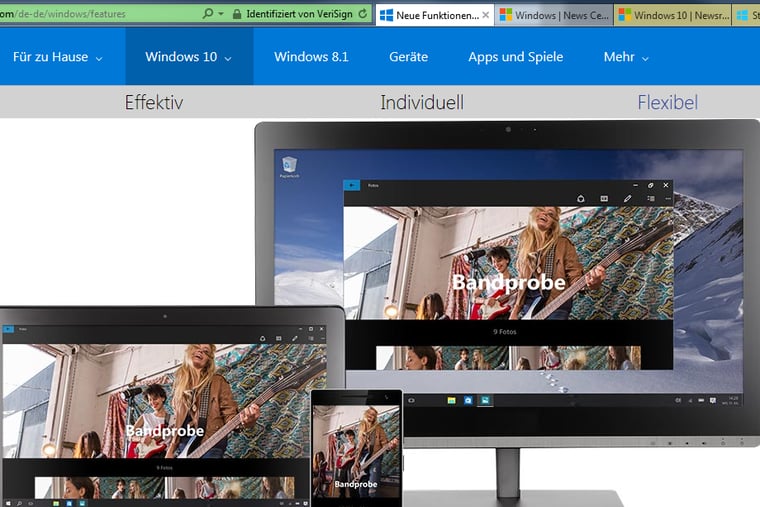760x507 pixels.
Task: Switch to the Windows News Center tab
Action: click(x=550, y=15)
